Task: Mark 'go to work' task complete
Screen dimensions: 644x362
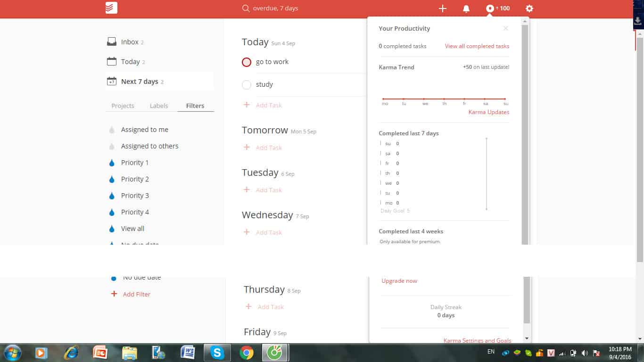Action: pyautogui.click(x=247, y=62)
